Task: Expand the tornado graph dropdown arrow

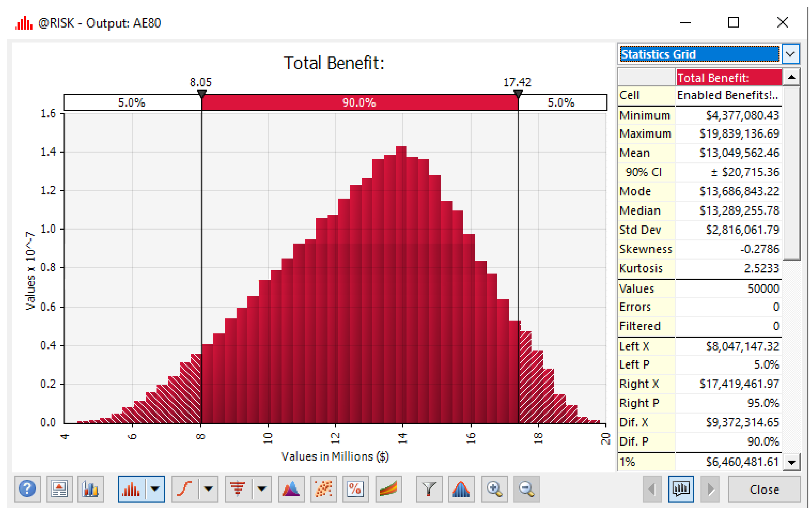Action: click(x=262, y=489)
